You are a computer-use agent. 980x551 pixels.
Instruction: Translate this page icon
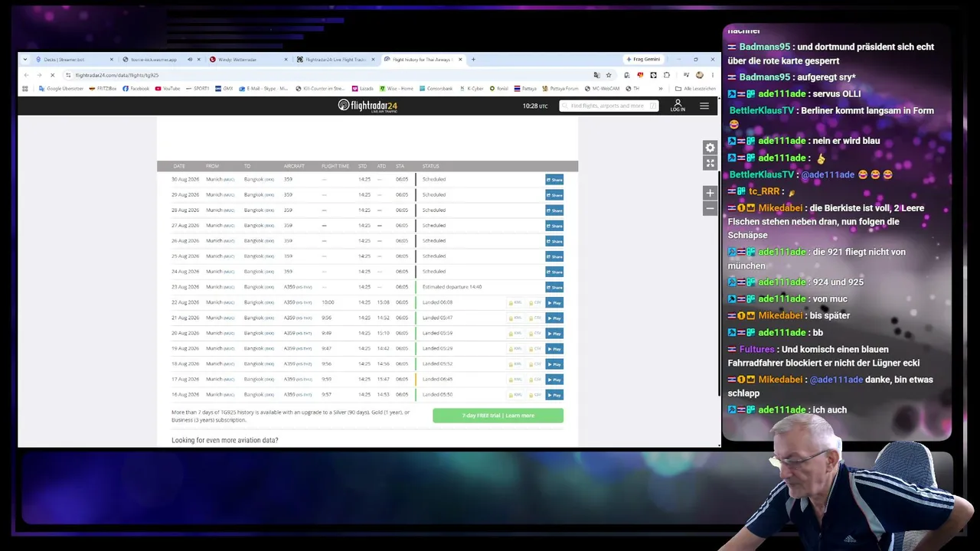tap(596, 75)
